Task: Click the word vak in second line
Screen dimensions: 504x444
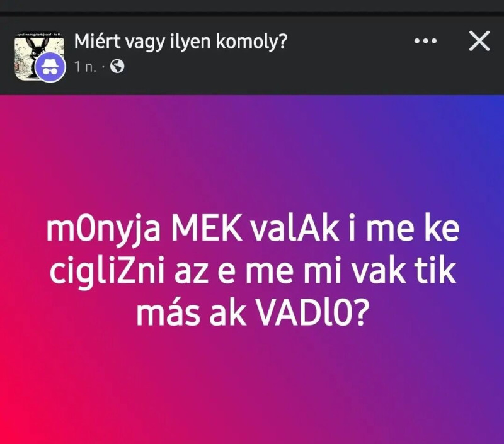Action: tap(381, 271)
